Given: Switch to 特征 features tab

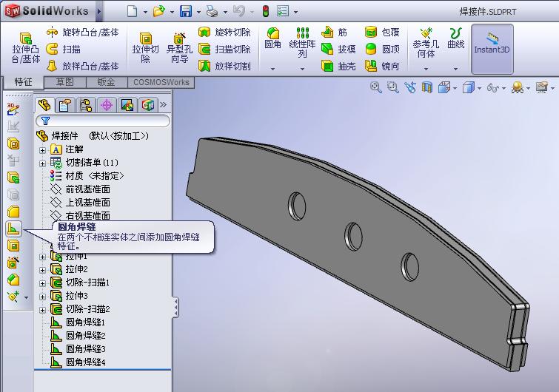Looking at the screenshot, I should click(23, 82).
